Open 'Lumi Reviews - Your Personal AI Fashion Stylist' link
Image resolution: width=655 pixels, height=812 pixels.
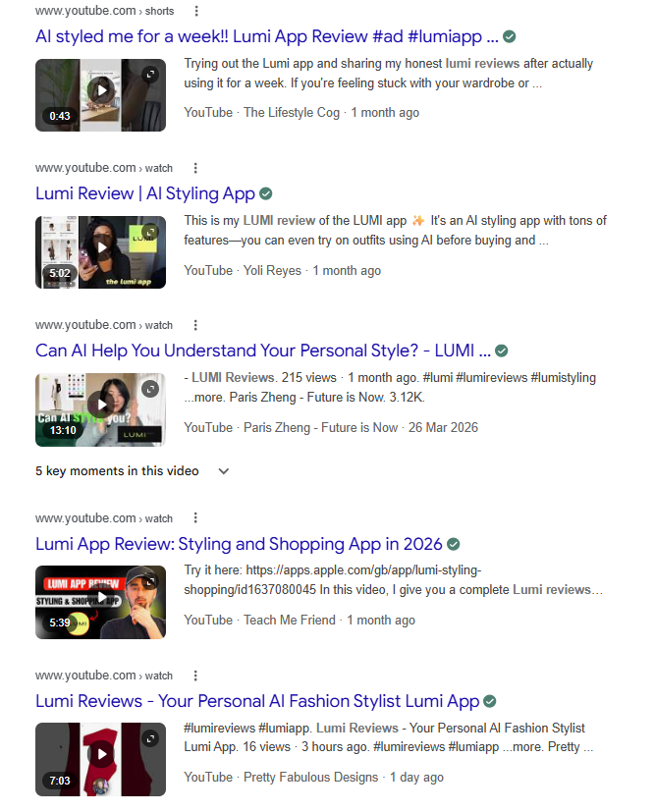point(257,702)
